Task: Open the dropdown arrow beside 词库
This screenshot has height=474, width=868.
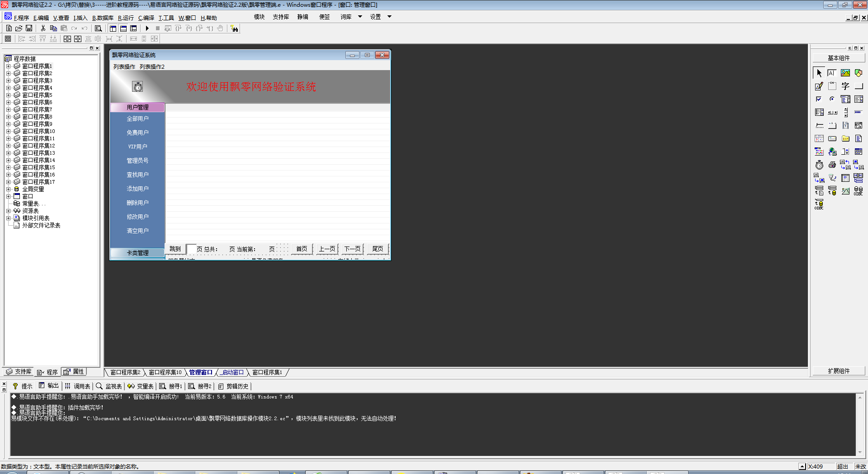Action: [x=360, y=17]
